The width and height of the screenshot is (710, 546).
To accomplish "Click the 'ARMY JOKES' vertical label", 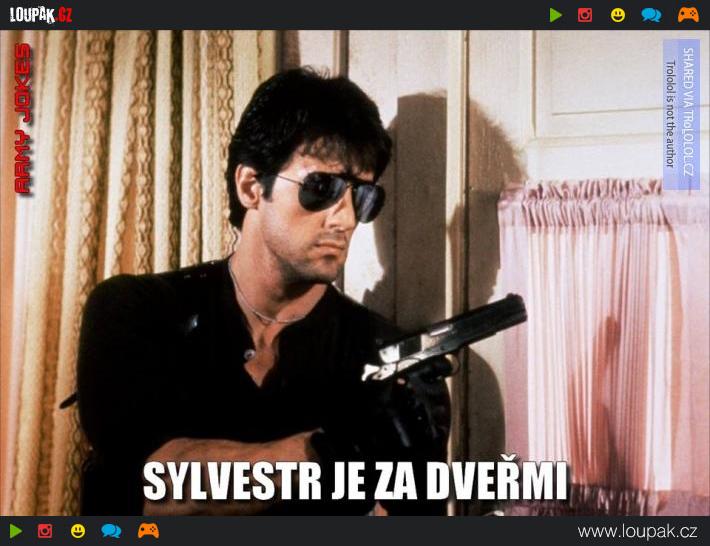I will click(23, 119).
